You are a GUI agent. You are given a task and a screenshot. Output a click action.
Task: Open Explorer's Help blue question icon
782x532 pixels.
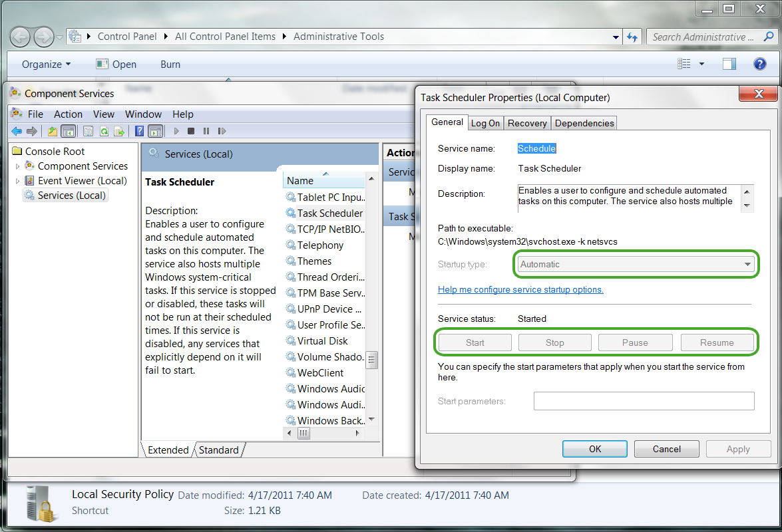point(759,64)
